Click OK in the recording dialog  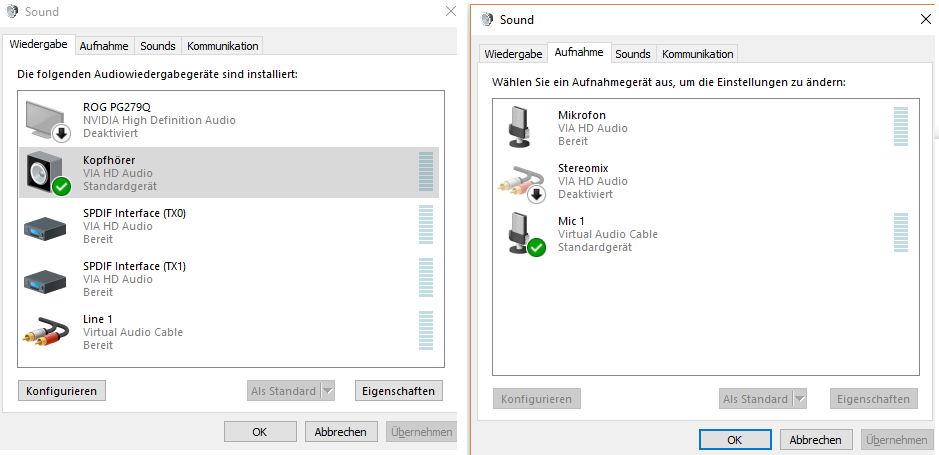click(735, 440)
